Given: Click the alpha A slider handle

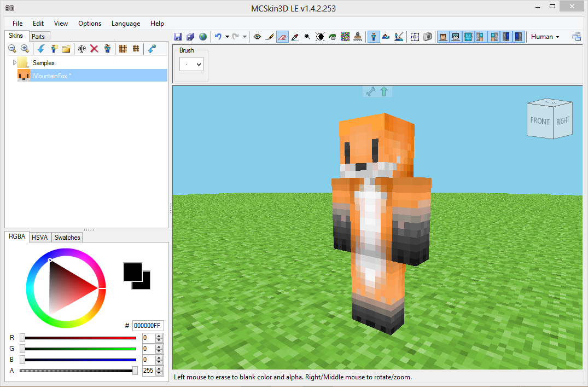Looking at the screenshot, I should [135, 371].
